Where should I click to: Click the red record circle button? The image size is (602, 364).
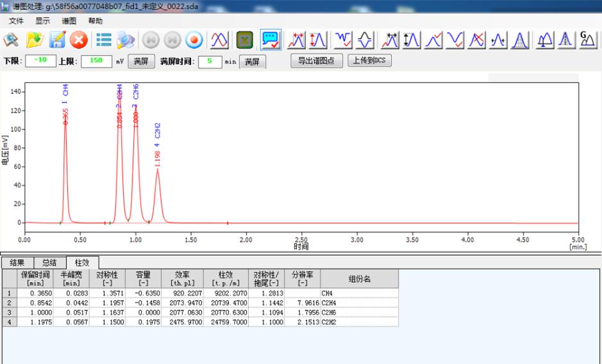click(x=194, y=40)
